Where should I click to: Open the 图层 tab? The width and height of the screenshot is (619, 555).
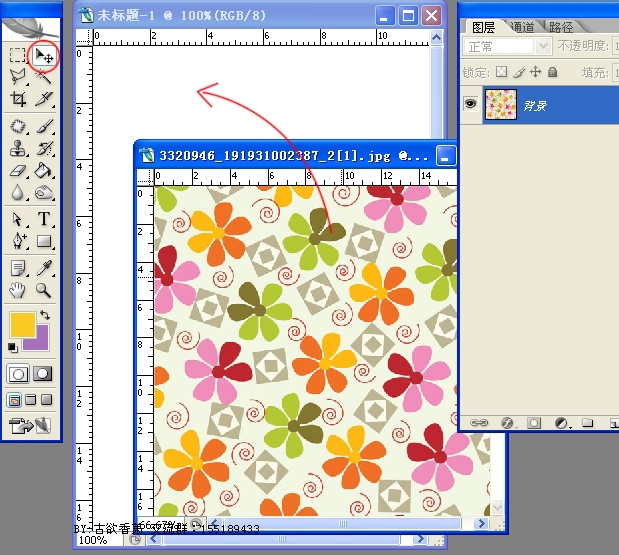tap(483, 28)
